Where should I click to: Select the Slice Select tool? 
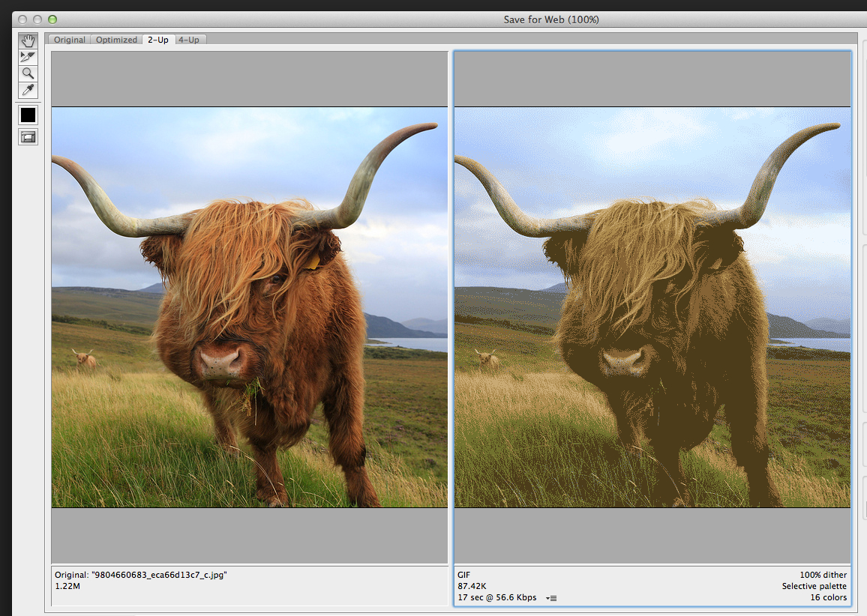point(28,56)
